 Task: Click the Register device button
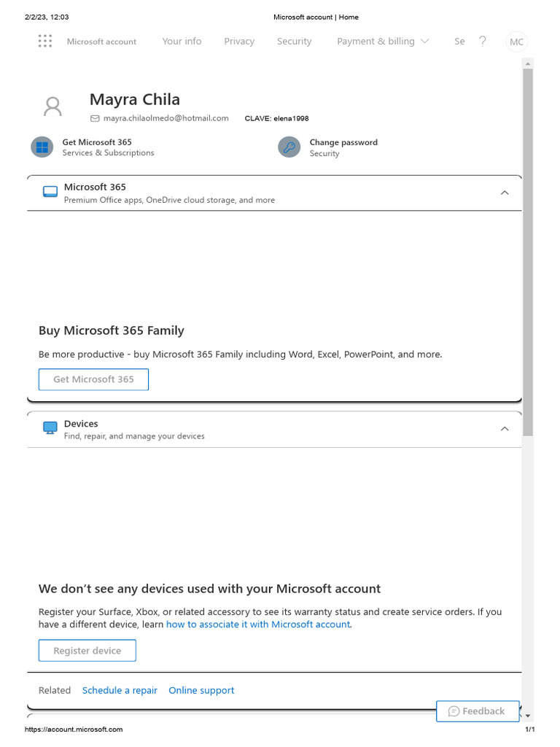tap(87, 651)
